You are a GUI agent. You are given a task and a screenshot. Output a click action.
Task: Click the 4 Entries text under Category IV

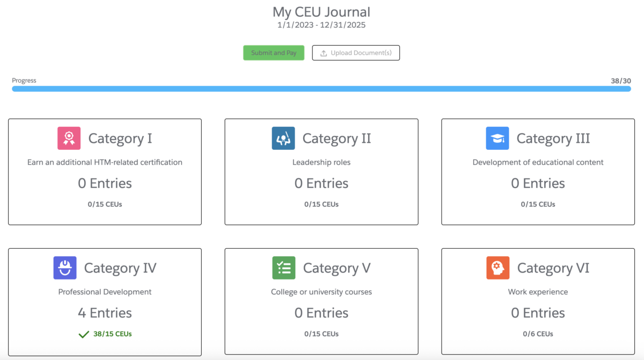[x=105, y=313]
